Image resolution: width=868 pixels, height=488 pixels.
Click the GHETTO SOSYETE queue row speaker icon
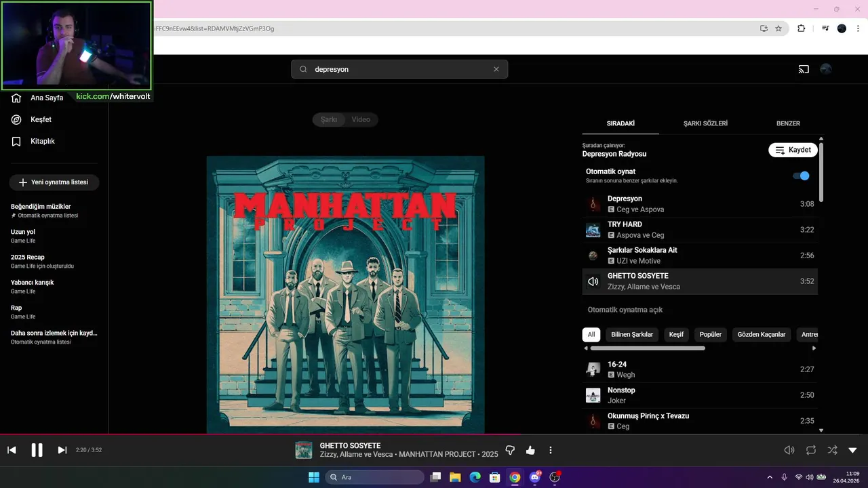tap(593, 281)
